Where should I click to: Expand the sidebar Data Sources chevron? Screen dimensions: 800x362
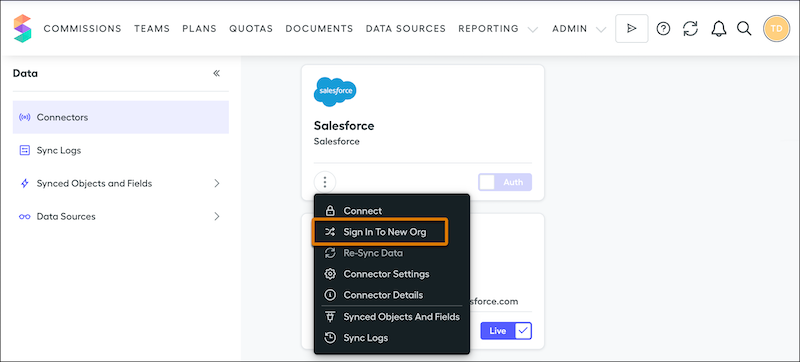(217, 216)
